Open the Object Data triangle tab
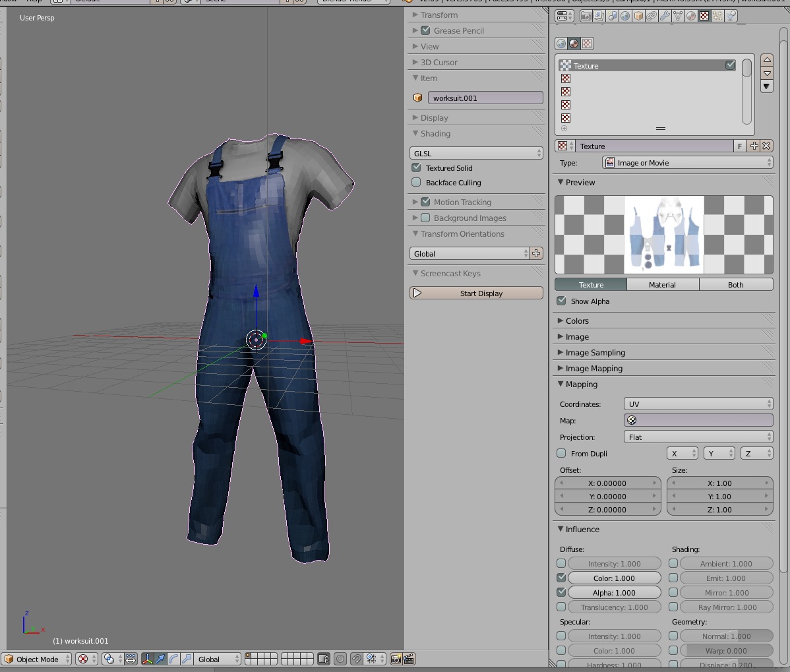 [x=678, y=16]
